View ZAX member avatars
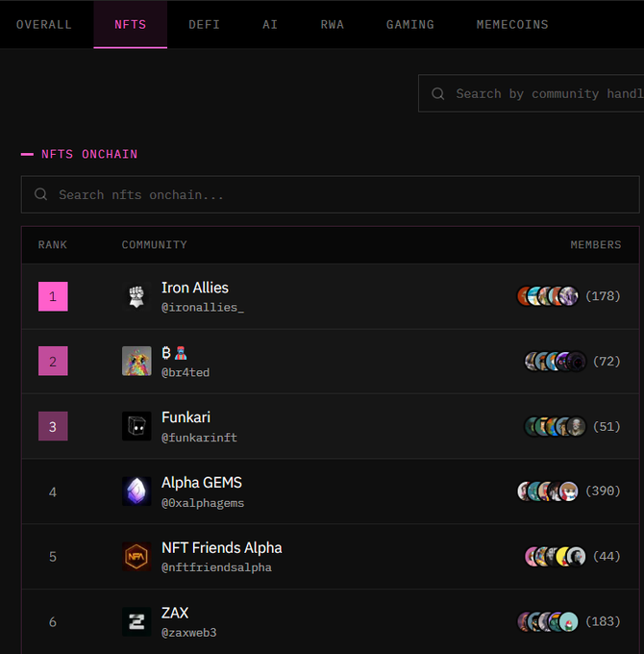Viewport: 644px width, 654px height. (x=548, y=621)
